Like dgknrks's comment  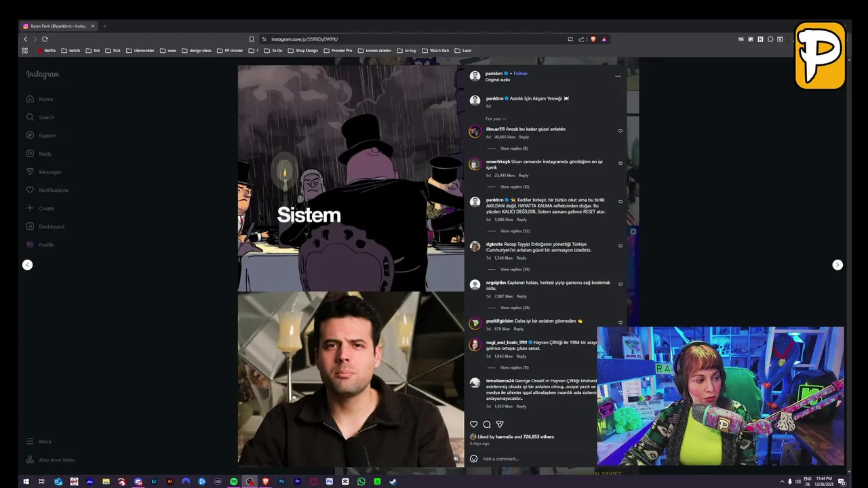(x=620, y=246)
